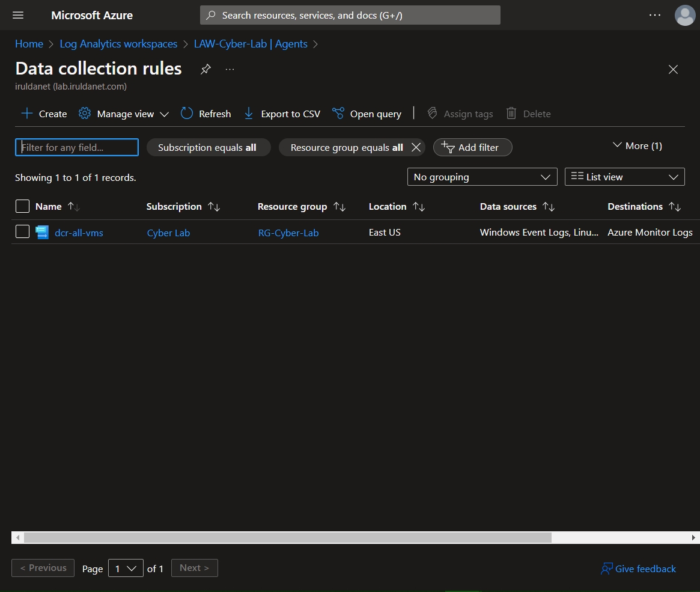Viewport: 700px width, 592px height.
Task: Open the dcr-all-vms rule
Action: pyautogui.click(x=79, y=233)
